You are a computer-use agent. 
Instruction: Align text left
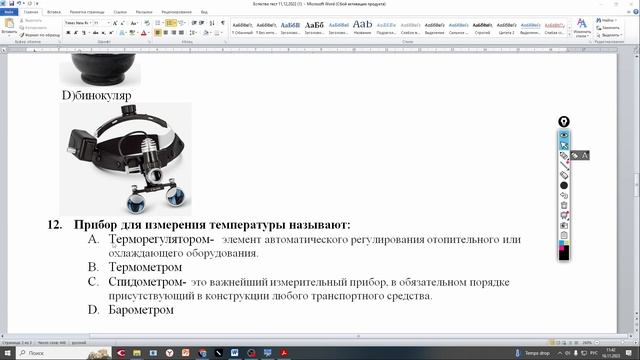tap(158, 33)
